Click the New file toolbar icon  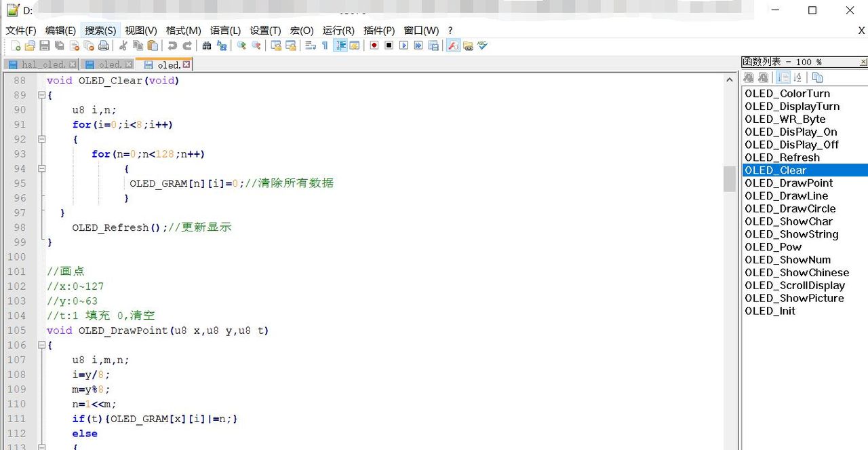pos(16,45)
